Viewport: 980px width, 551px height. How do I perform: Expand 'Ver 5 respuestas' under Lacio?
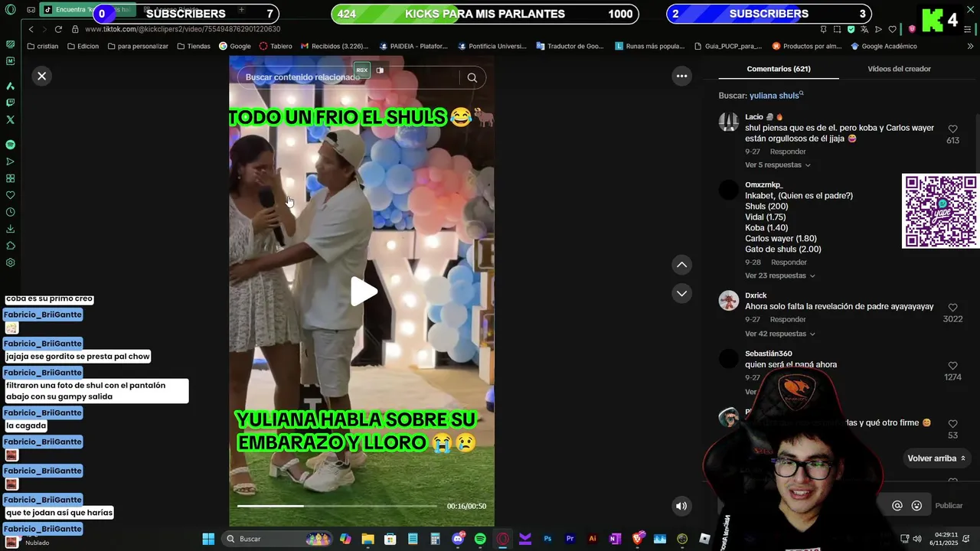[777, 165]
